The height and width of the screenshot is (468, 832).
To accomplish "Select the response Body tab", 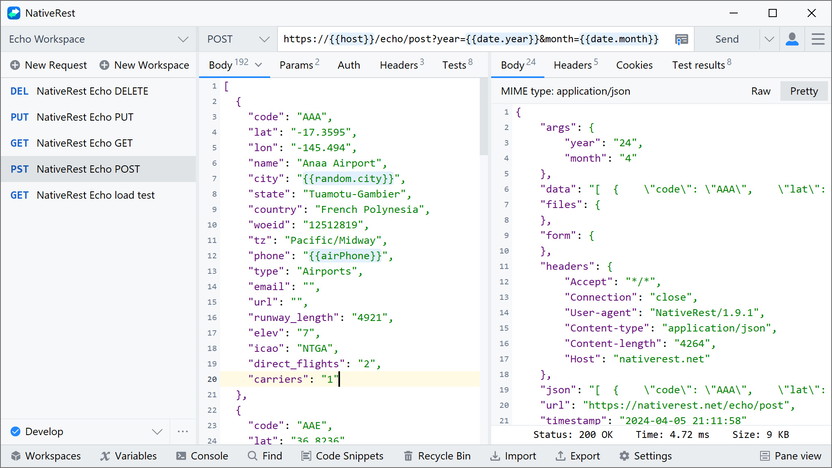I will tap(518, 65).
